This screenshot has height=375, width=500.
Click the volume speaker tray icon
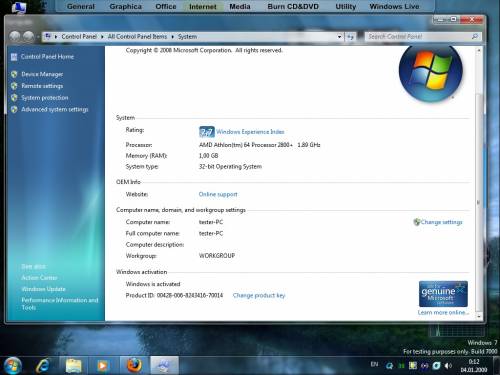pos(448,366)
